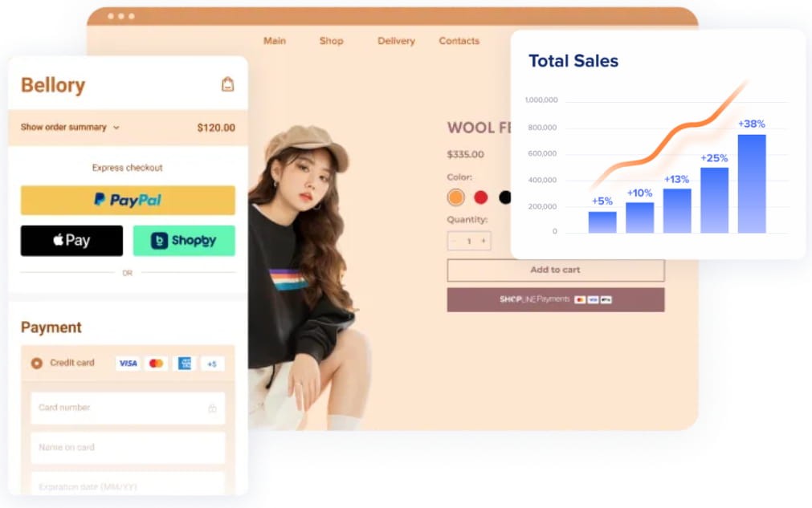Click the Visa card icon
Image resolution: width=812 pixels, height=508 pixels.
128,364
